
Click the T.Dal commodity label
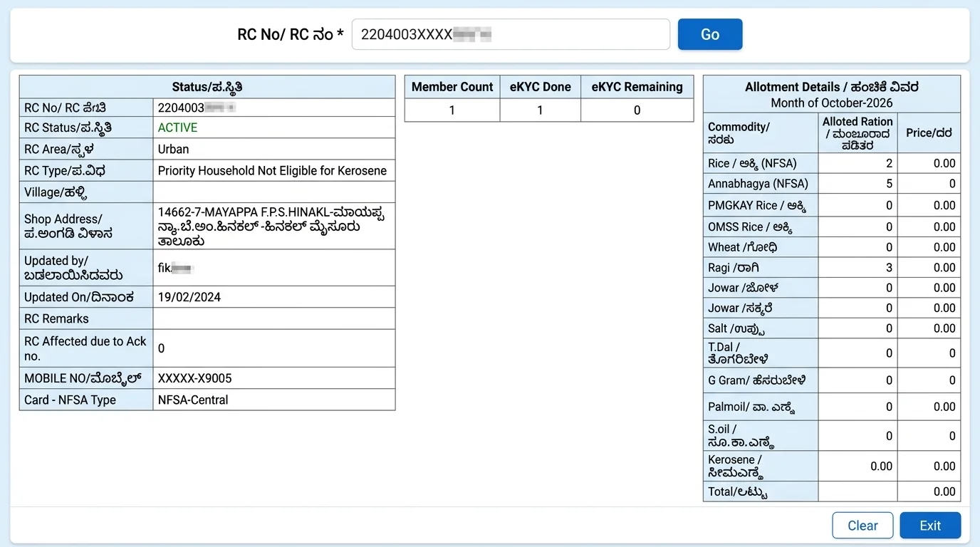click(x=738, y=353)
